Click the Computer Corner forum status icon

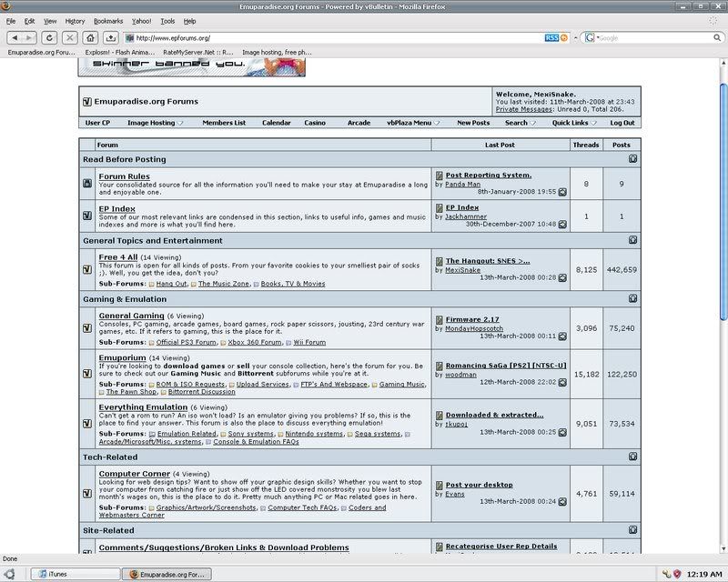pyautogui.click(x=87, y=494)
